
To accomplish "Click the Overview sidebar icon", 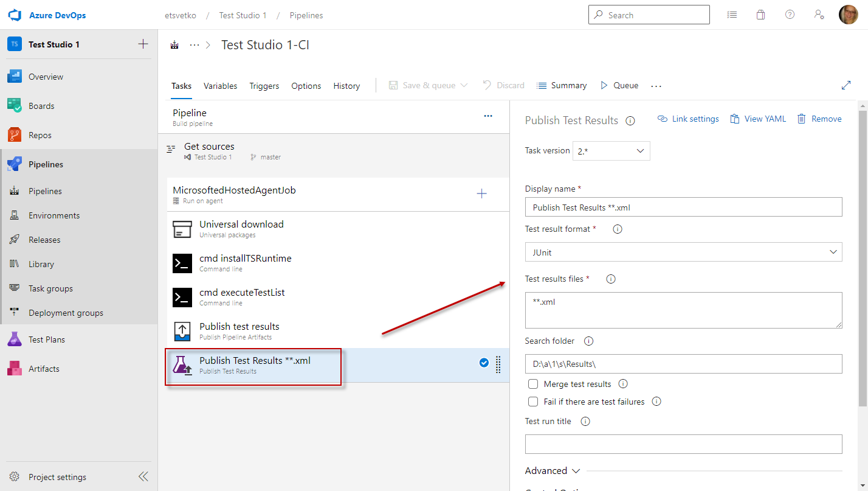I will point(15,77).
